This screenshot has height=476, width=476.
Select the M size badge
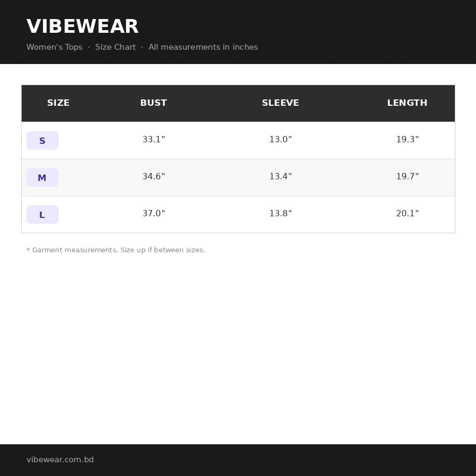(42, 178)
